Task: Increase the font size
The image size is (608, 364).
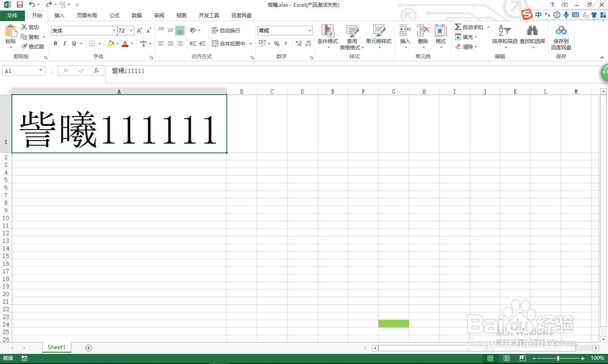Action: [139, 30]
